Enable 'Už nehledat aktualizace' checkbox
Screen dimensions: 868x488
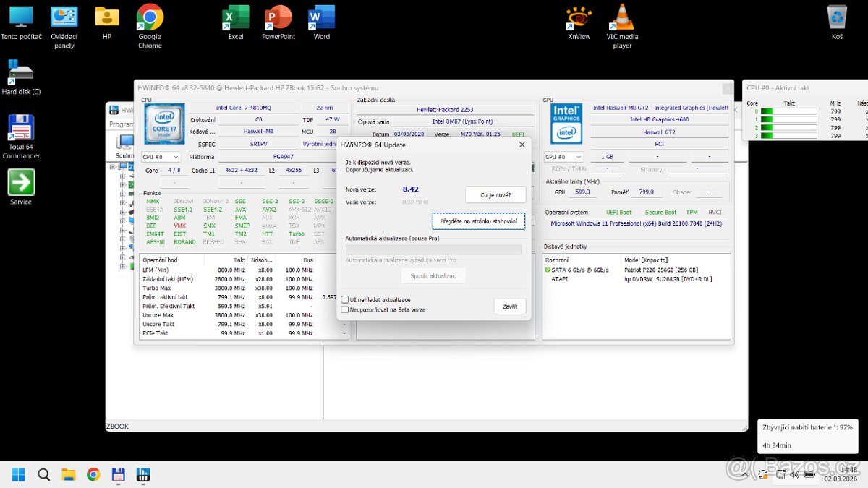point(345,299)
